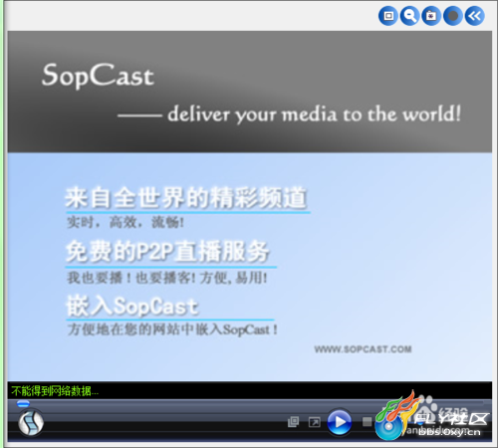Click the gray Stop square button
The width and height of the screenshot is (498, 448).
tap(367, 422)
